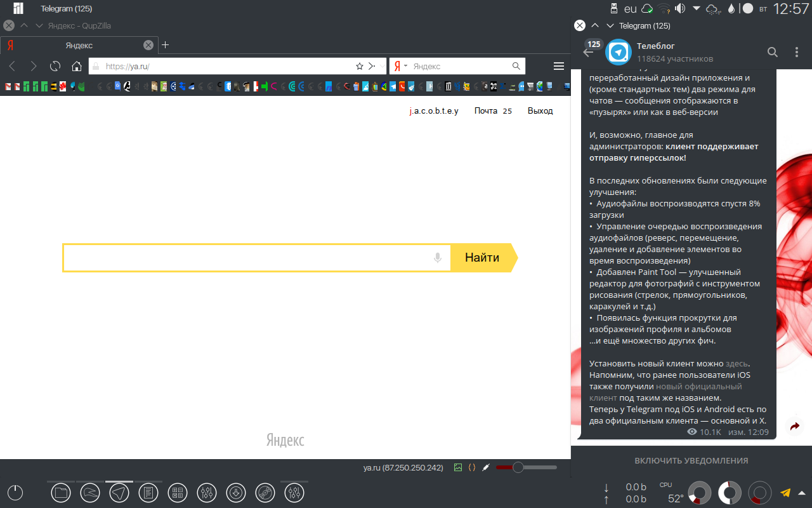Reload the Yandex page
Screen dimensions: 812x508
pyautogui.click(x=55, y=66)
